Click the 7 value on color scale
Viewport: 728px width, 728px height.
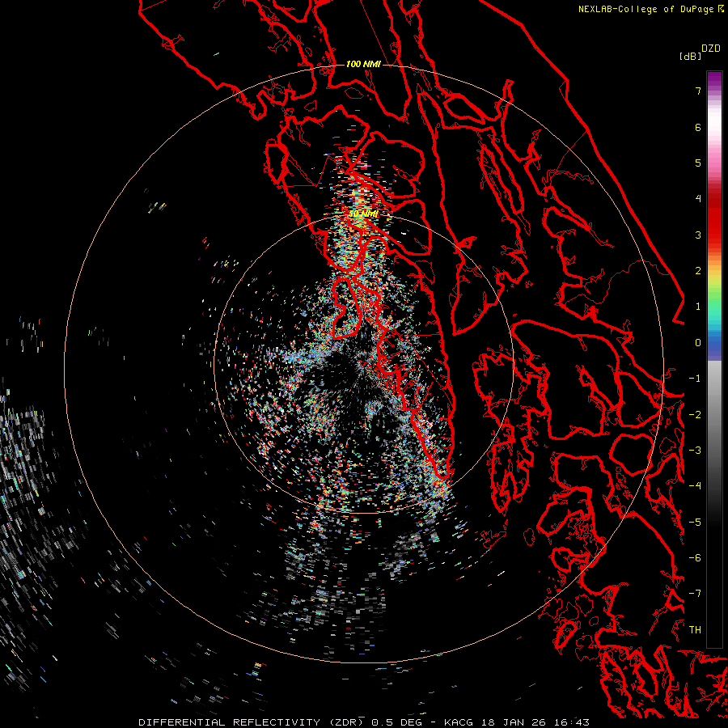[698, 91]
